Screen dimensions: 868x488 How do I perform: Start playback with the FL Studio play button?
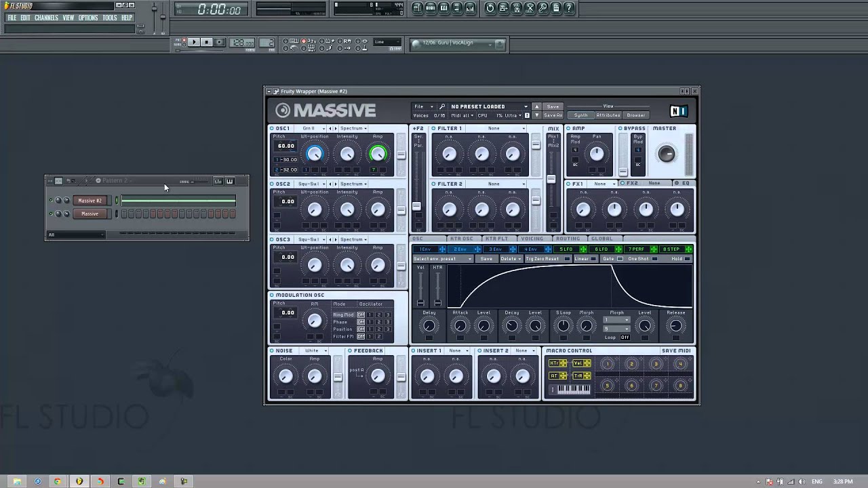pos(193,42)
